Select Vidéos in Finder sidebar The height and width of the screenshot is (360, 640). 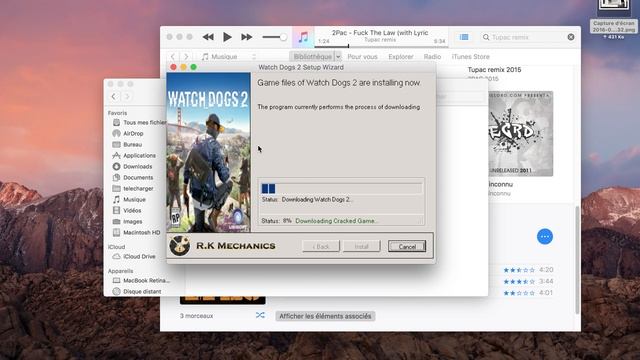tap(127, 211)
